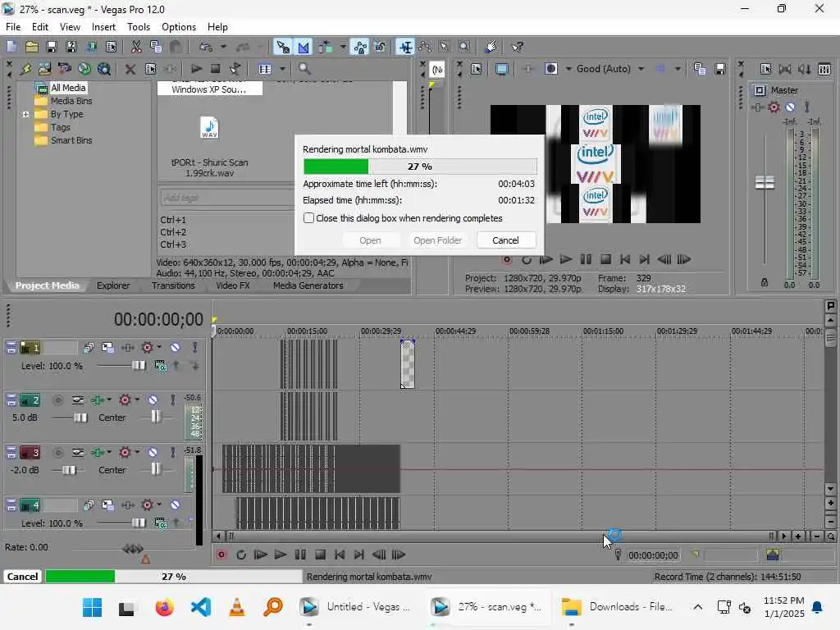Click the Undo arrow icon
The width and height of the screenshot is (840, 630).
206,47
